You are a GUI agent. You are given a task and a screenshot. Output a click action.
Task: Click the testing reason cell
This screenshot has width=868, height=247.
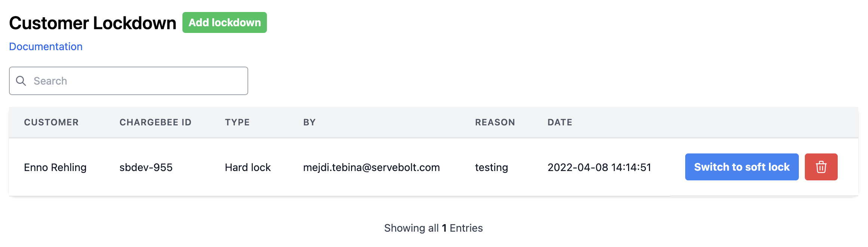pyautogui.click(x=491, y=167)
